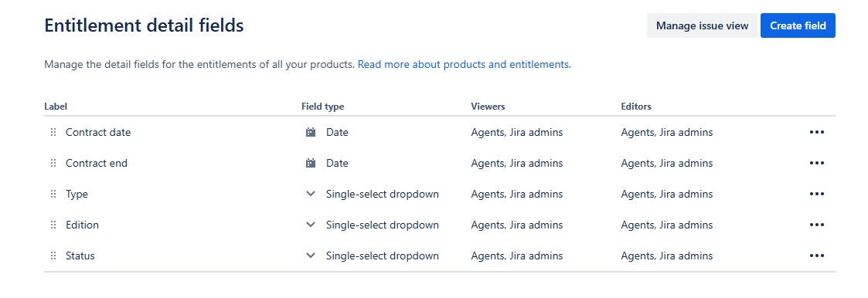Click the drag handle beside Contract date
The width and height of the screenshot is (868, 298).
coord(53,132)
